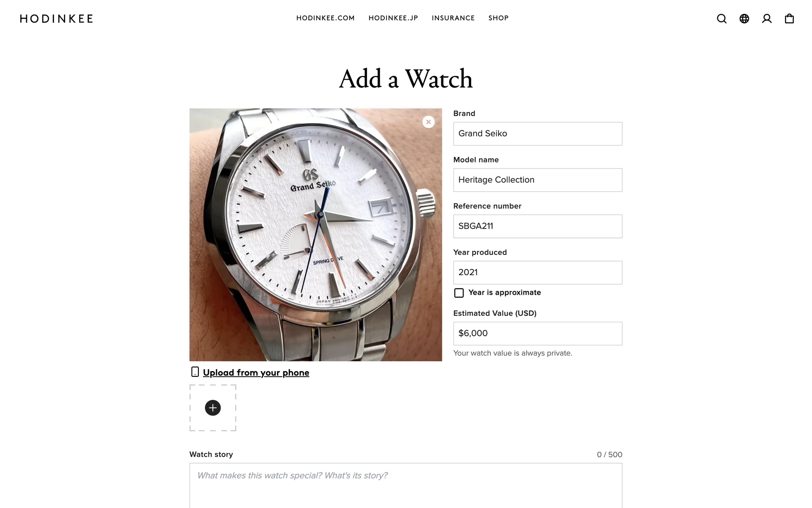Open the user account icon
The width and height of the screenshot is (812, 508).
pyautogui.click(x=767, y=19)
